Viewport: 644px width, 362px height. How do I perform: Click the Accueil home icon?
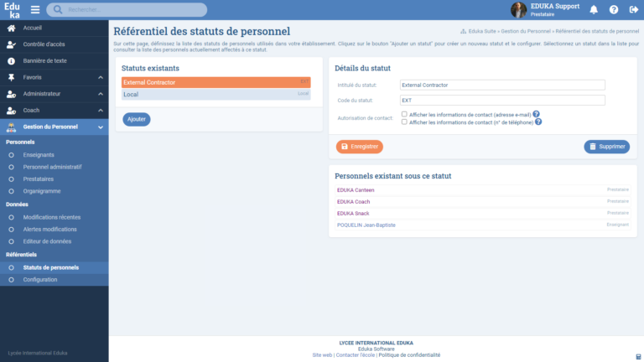[x=11, y=28]
